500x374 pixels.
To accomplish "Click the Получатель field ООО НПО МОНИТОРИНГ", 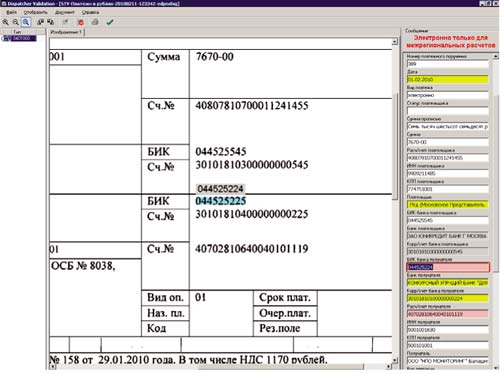I will 447,361.
